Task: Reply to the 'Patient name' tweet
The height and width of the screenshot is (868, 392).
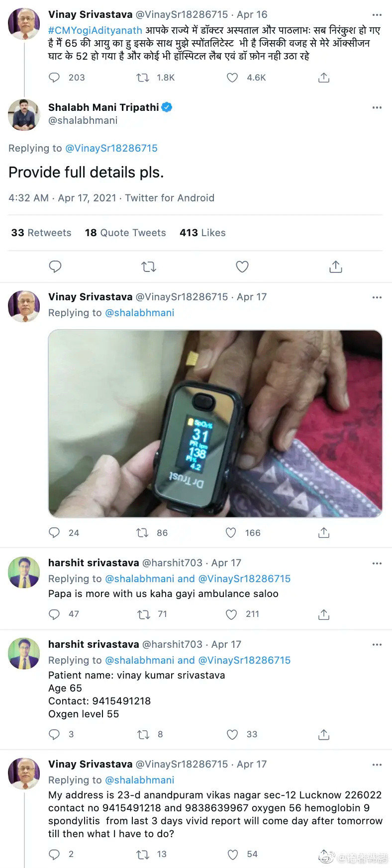Action: tap(54, 734)
